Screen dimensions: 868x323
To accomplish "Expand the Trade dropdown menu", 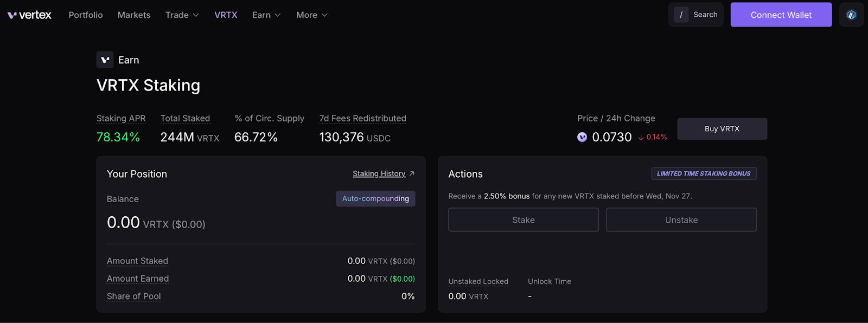I will (x=182, y=15).
